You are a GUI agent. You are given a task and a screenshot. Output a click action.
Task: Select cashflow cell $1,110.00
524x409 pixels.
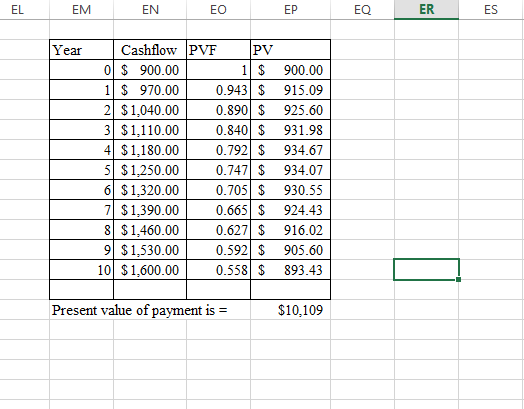(x=150, y=130)
